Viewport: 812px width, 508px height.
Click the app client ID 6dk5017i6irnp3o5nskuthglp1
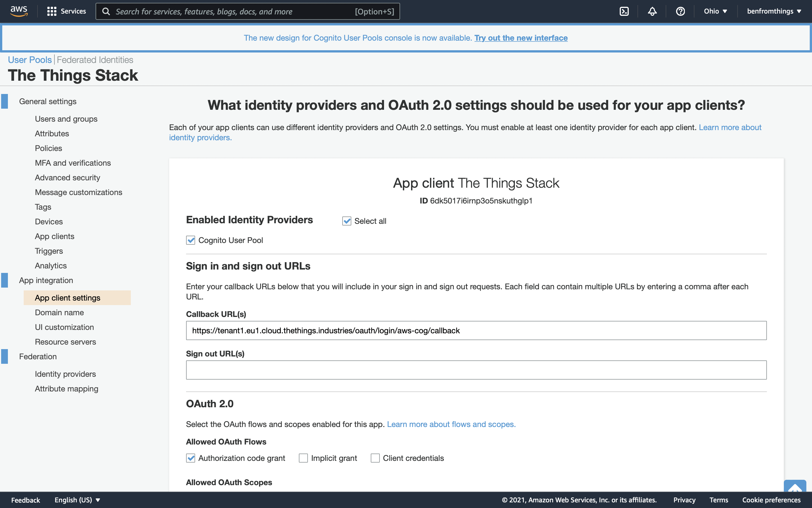click(481, 201)
